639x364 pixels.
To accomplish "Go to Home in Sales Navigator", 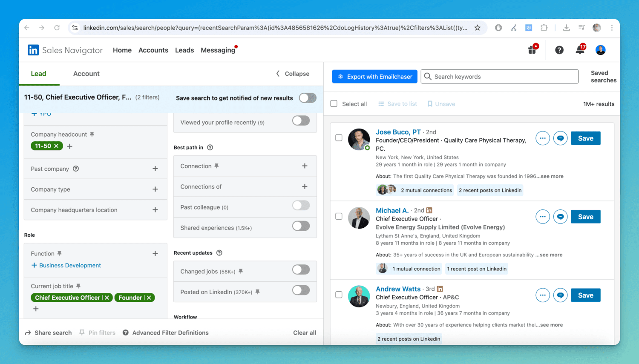I will [122, 50].
